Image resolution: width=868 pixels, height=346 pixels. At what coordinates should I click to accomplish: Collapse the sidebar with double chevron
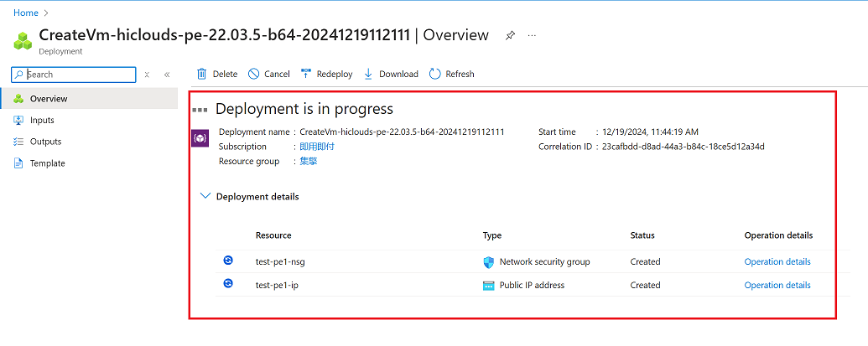point(167,75)
